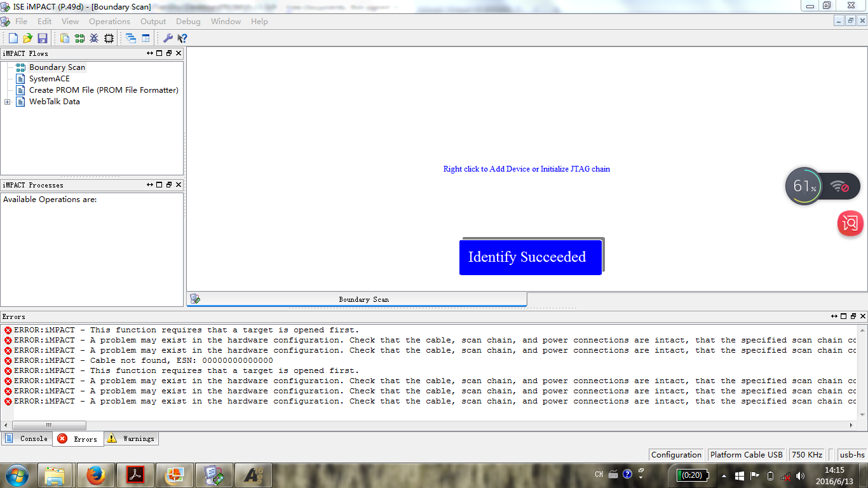Select Boundary Scan in iMPACT Flows
The width and height of the screenshot is (868, 488).
click(57, 67)
